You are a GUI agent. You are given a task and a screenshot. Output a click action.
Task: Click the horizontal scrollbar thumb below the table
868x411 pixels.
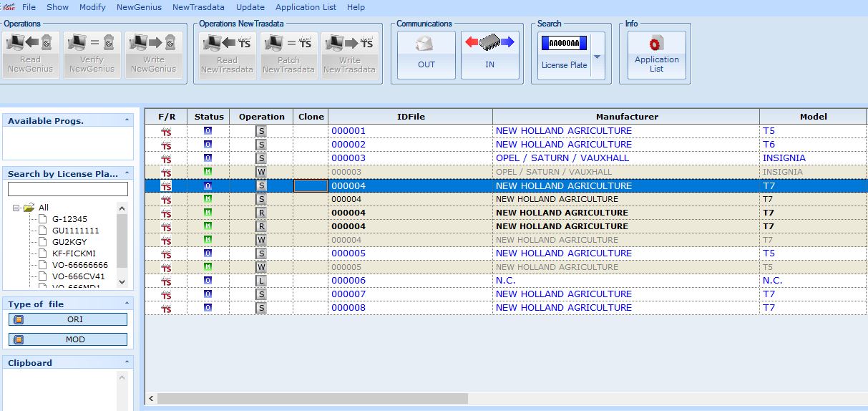point(313,398)
